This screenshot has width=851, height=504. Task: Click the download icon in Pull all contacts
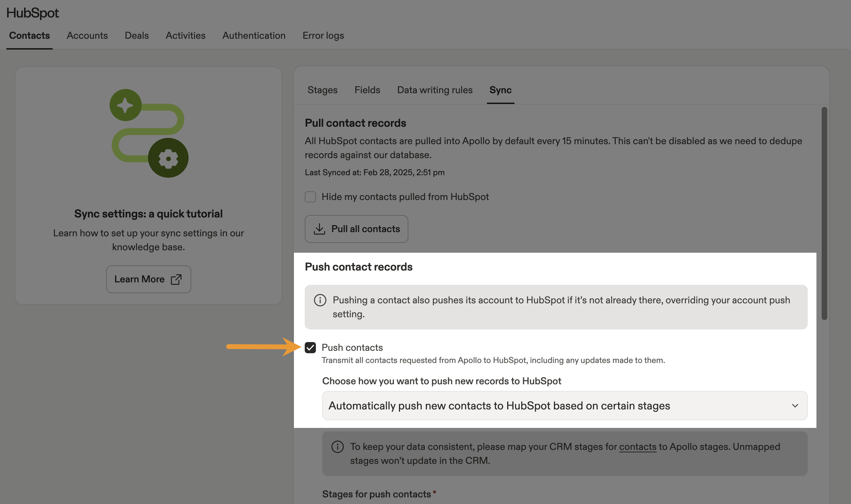[319, 229]
